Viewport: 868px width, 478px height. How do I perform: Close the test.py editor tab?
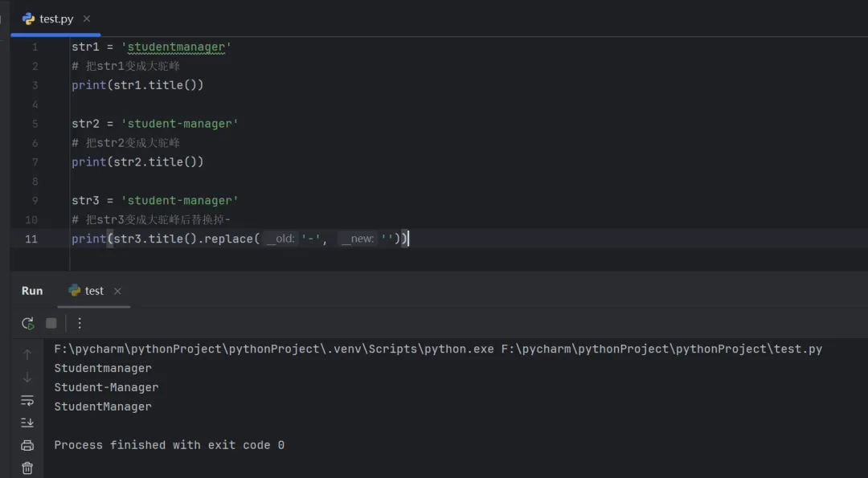point(87,18)
